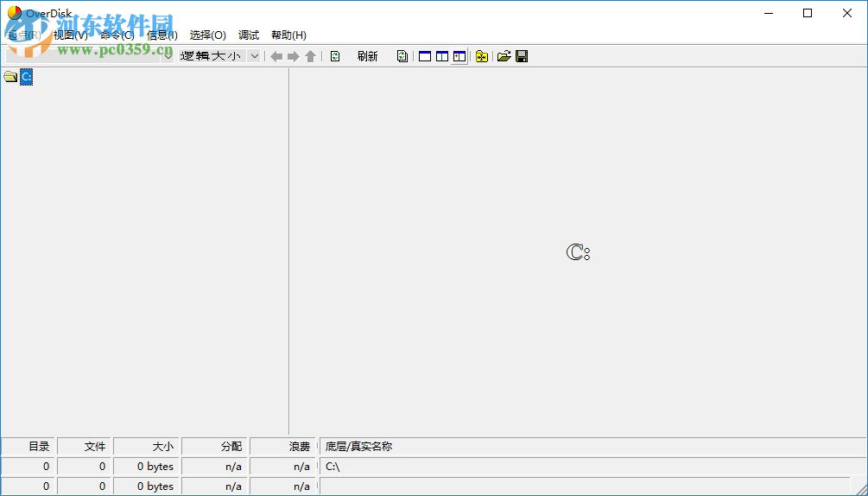Minimize the OverDisk window
This screenshot has width=868, height=496.
769,13
